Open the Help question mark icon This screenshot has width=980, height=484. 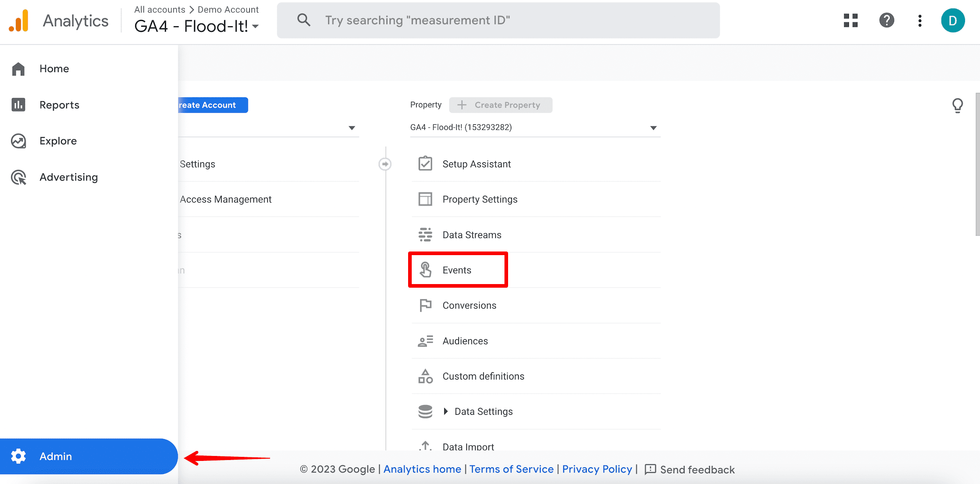[886, 20]
